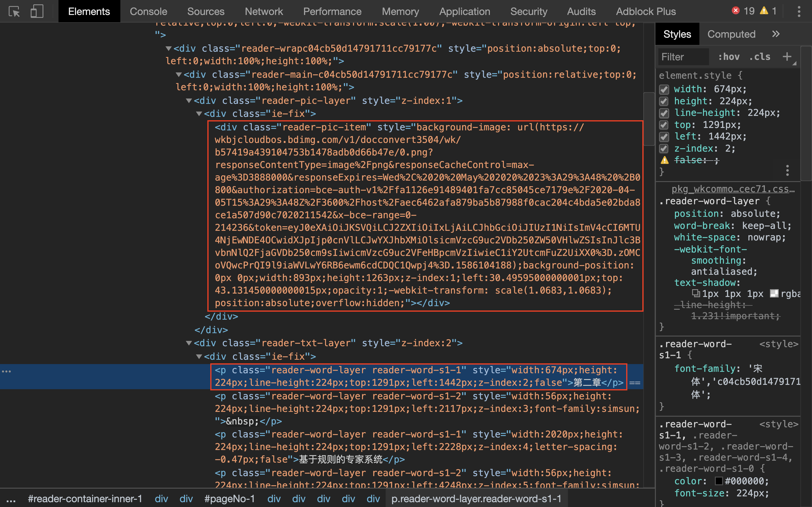Collapse the reader-txt-layer div node
The width and height of the screenshot is (812, 507).
click(x=189, y=343)
